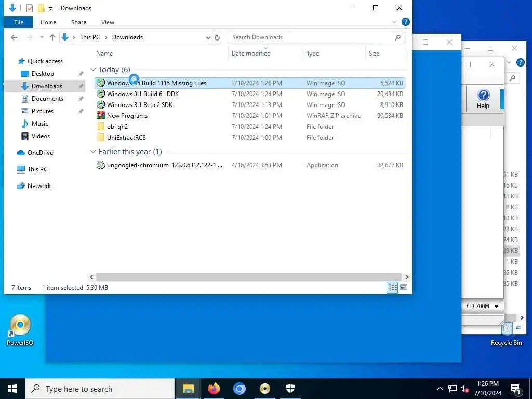Sort by the Type column header
The image size is (532, 399).
(312, 54)
